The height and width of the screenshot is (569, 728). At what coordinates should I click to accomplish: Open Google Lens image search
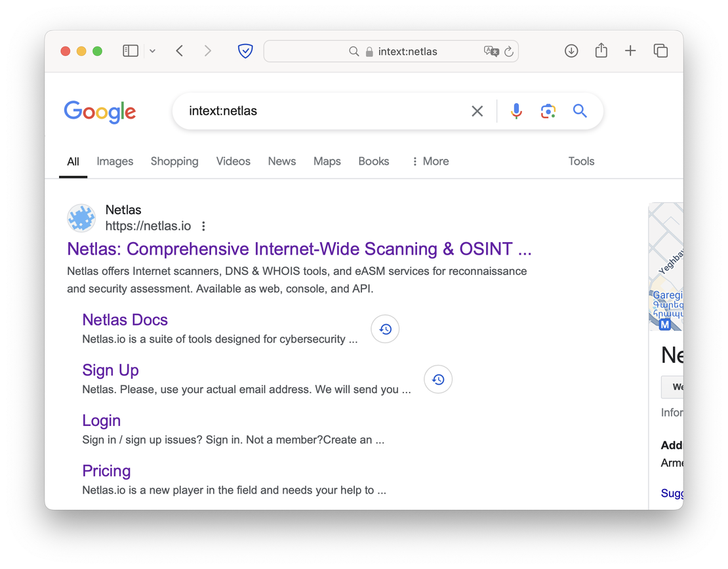tap(548, 111)
